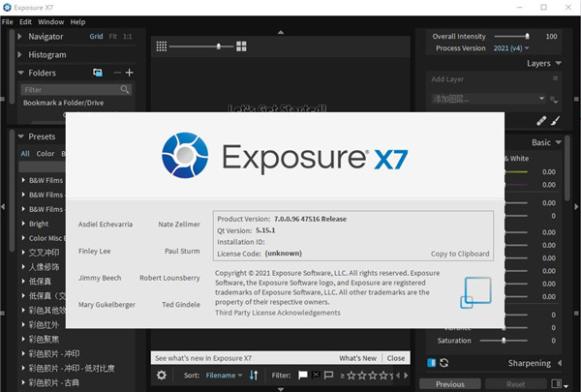Open the Help menu
The width and height of the screenshot is (581, 392).
[x=77, y=22]
